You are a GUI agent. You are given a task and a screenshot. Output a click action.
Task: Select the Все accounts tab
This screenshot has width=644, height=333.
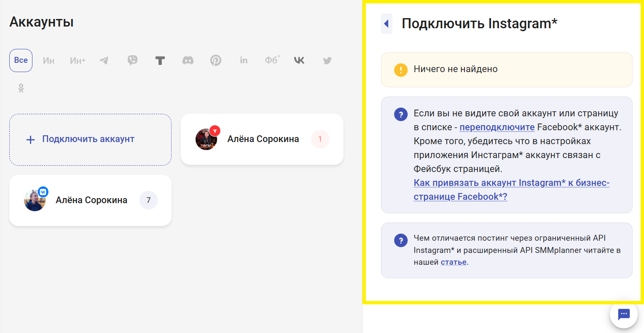pyautogui.click(x=21, y=61)
